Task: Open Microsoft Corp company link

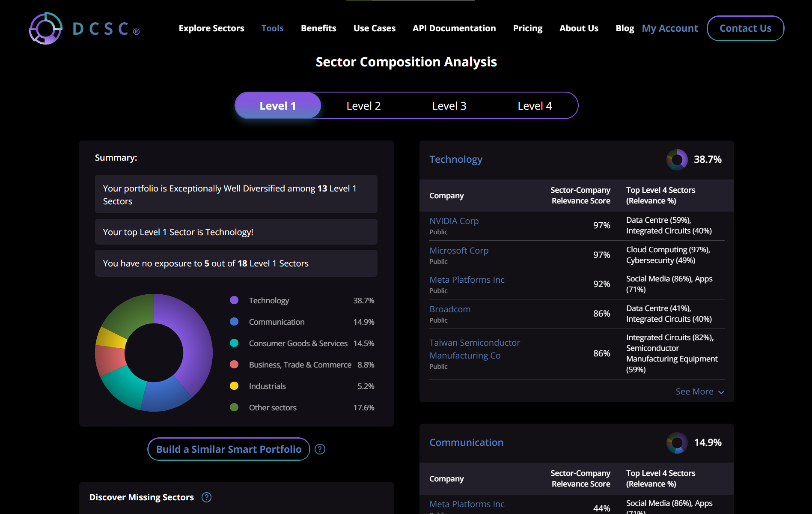Action: pyautogui.click(x=459, y=251)
